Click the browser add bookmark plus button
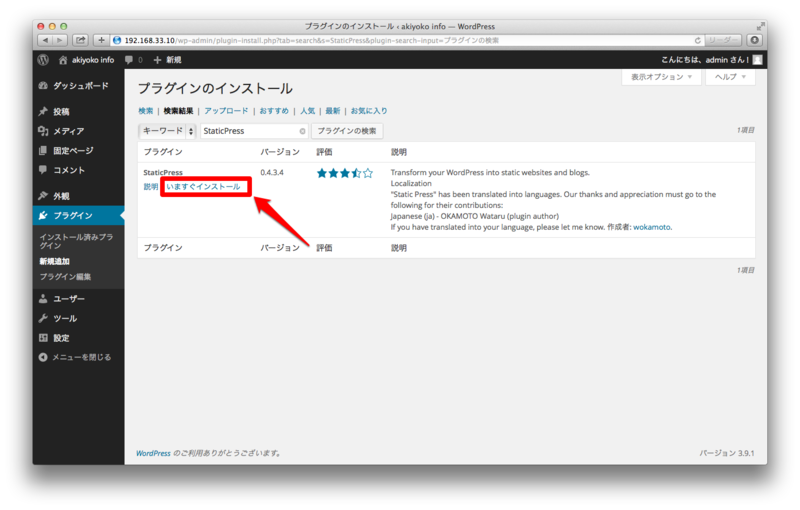Viewport: 800px width, 510px height. pyautogui.click(x=101, y=40)
